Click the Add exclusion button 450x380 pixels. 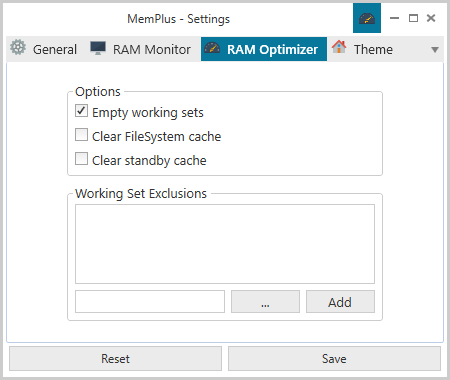(x=340, y=302)
